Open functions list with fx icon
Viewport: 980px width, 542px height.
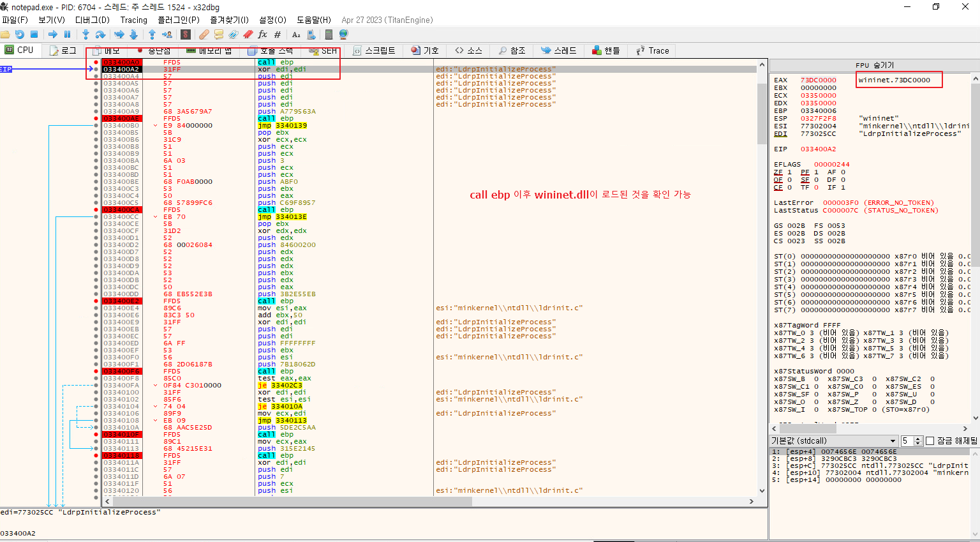(262, 34)
